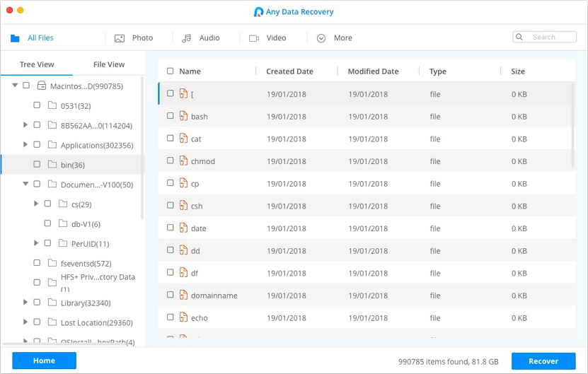
Task: Click the Macintosh HD drive icon
Action: [x=41, y=86]
